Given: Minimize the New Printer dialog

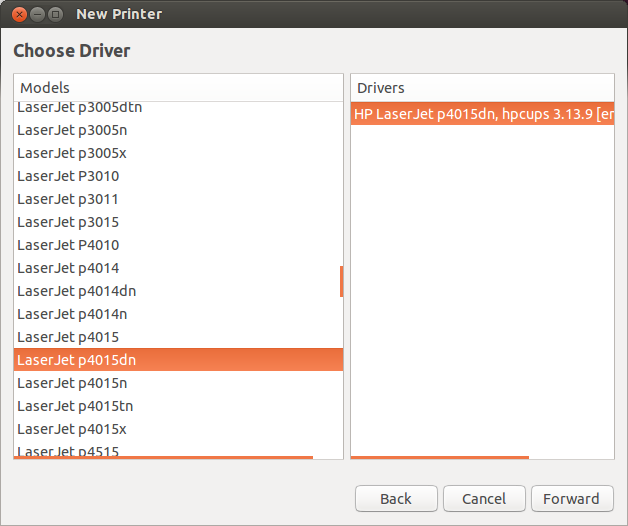Looking at the screenshot, I should 37,14.
